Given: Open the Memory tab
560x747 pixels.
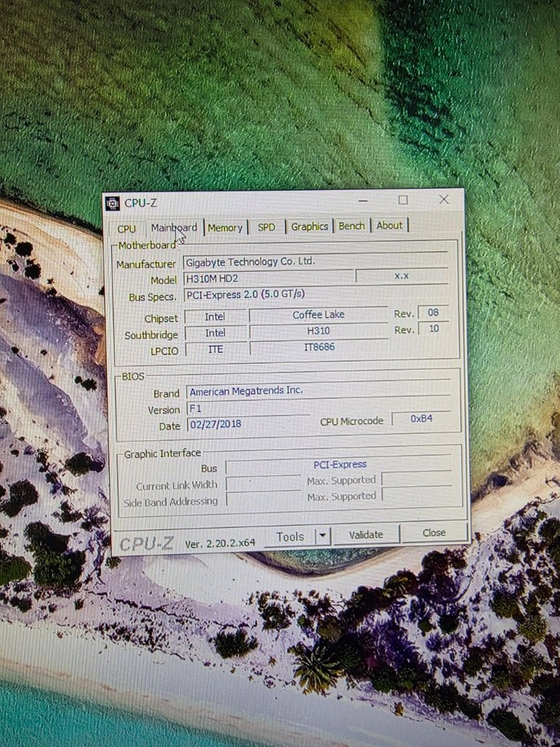Looking at the screenshot, I should tap(225, 228).
